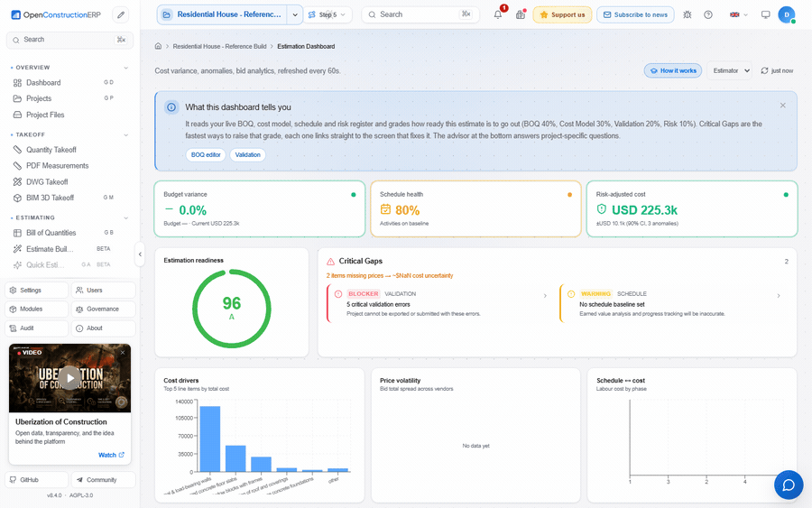The width and height of the screenshot is (812, 508).
Task: Click the BOQ editor button
Action: coord(206,155)
